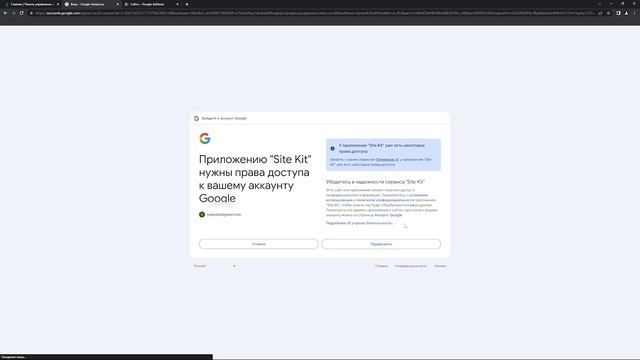640x360 pixels.
Task: Click the share page icon in address bar
Action: [600, 13]
